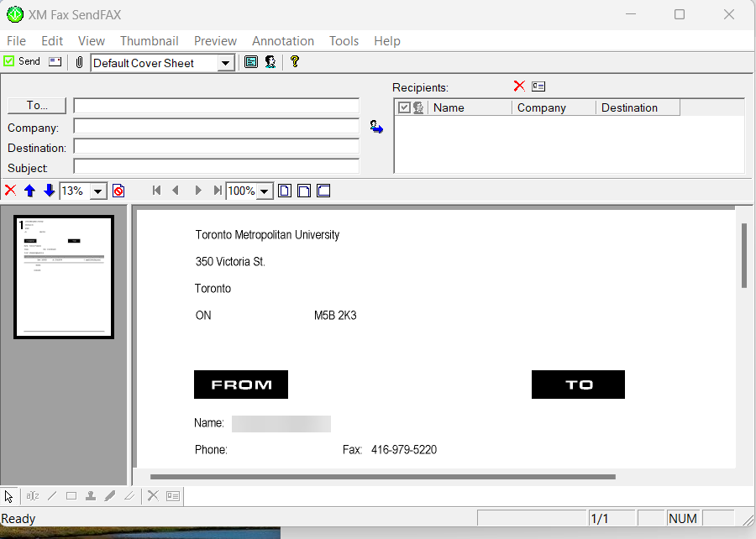The image size is (756, 539).
Task: Select the fit page width icon
Action: [x=304, y=191]
